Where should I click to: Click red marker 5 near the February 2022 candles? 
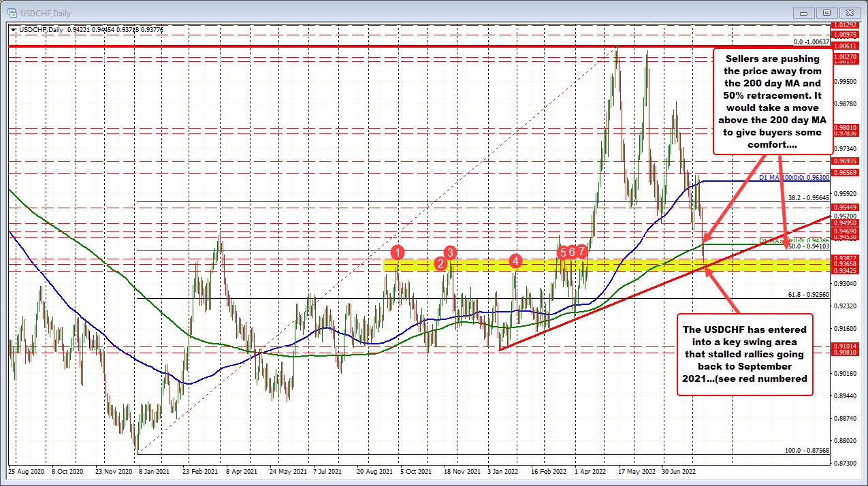point(563,251)
